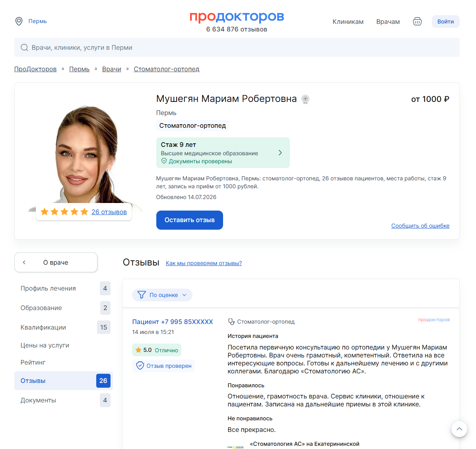The width and height of the screenshot is (476, 449).
Task: Click the Мушегян Мариам Робертовна name heading
Action: (226, 99)
